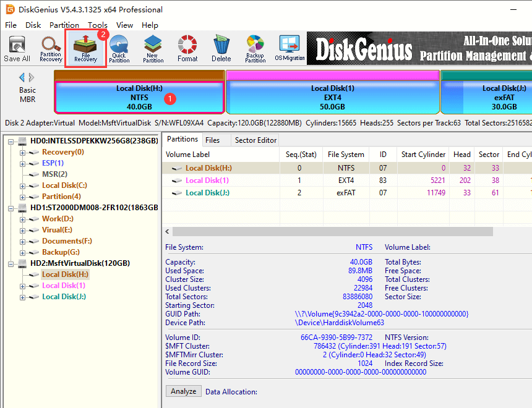Screen dimensions: 532x408
Task: Launch File Recovery from the toolbar
Action: tap(85, 48)
